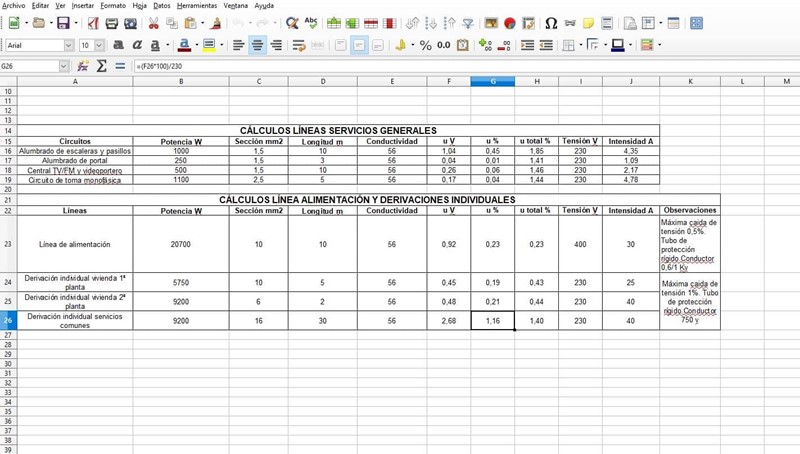
Task: Toggle Bold formatting
Action: (118, 45)
